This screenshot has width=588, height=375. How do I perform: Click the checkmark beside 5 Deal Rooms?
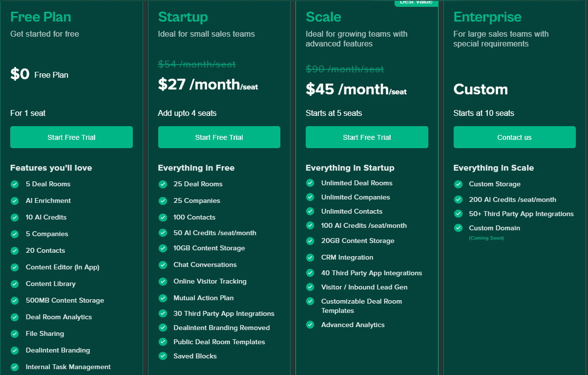pyautogui.click(x=15, y=184)
